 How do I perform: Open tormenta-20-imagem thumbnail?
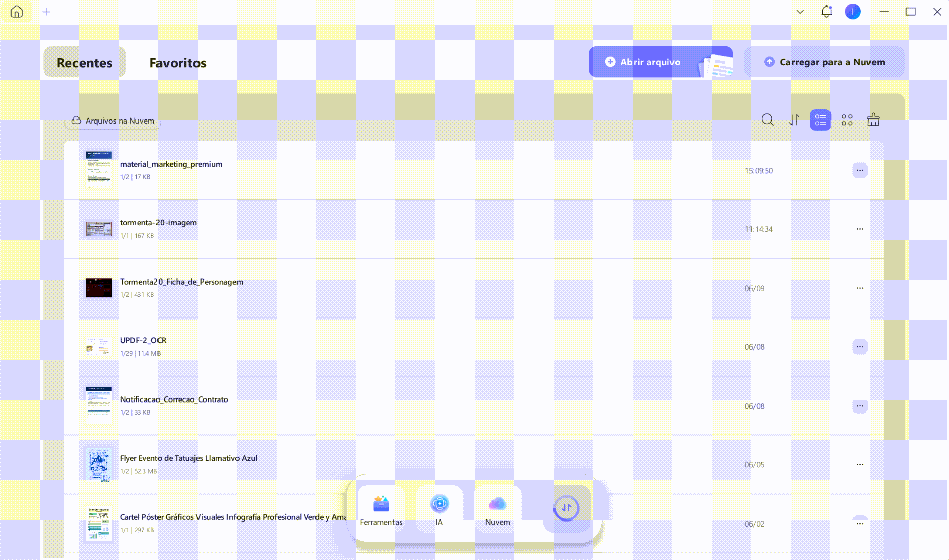point(99,229)
